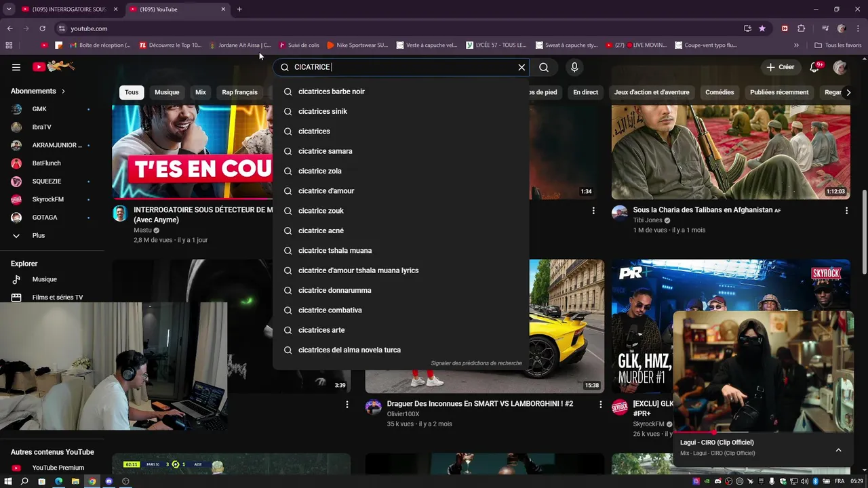Choose suggestion "cicatrice zouk"
This screenshot has height=488, width=868.
point(401,211)
